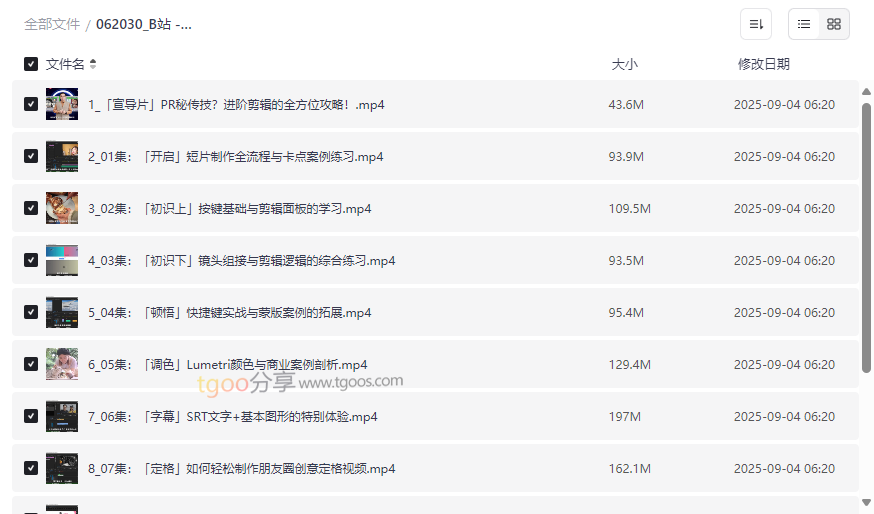
Task: Click the 062030_B站 breadcrumb folder
Action: pos(144,24)
